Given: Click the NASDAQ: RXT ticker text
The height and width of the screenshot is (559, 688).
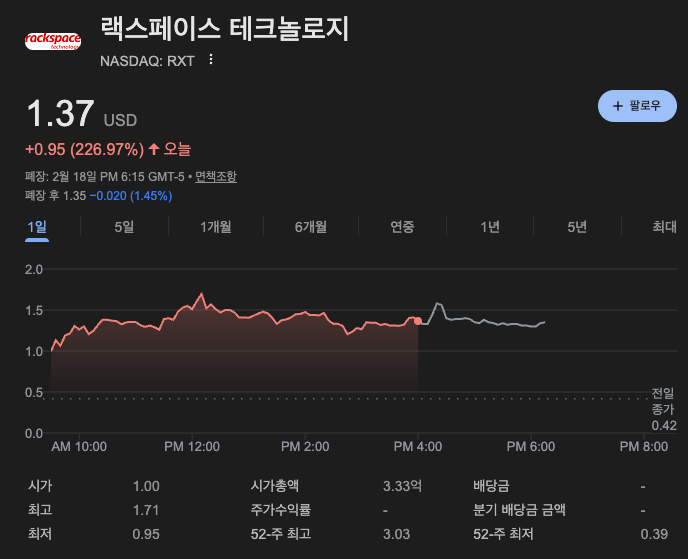Looking at the screenshot, I should tap(147, 61).
